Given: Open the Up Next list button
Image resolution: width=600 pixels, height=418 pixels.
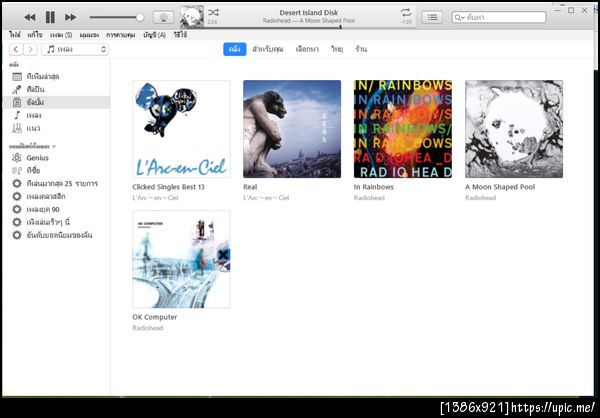Looking at the screenshot, I should point(432,17).
